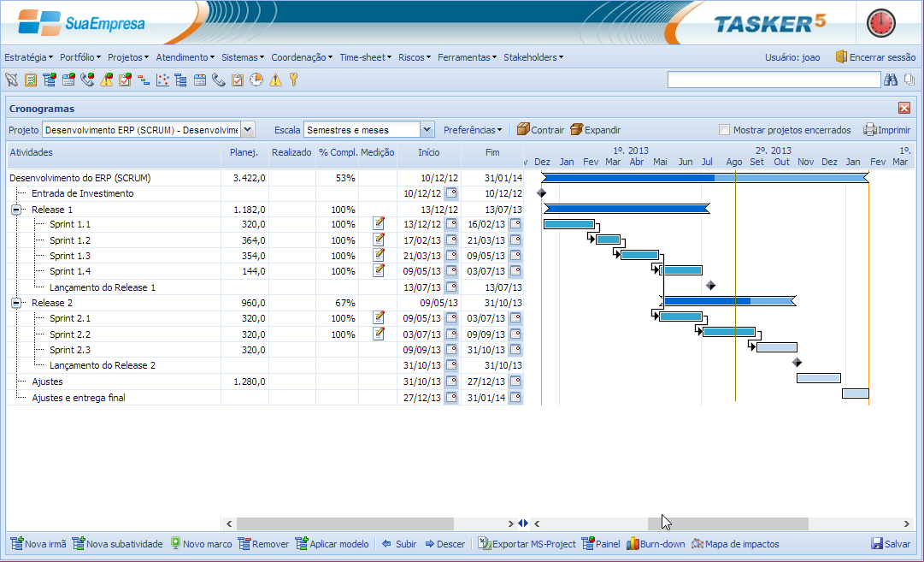The width and height of the screenshot is (924, 562).
Task: Click the search input field
Action: (x=774, y=80)
